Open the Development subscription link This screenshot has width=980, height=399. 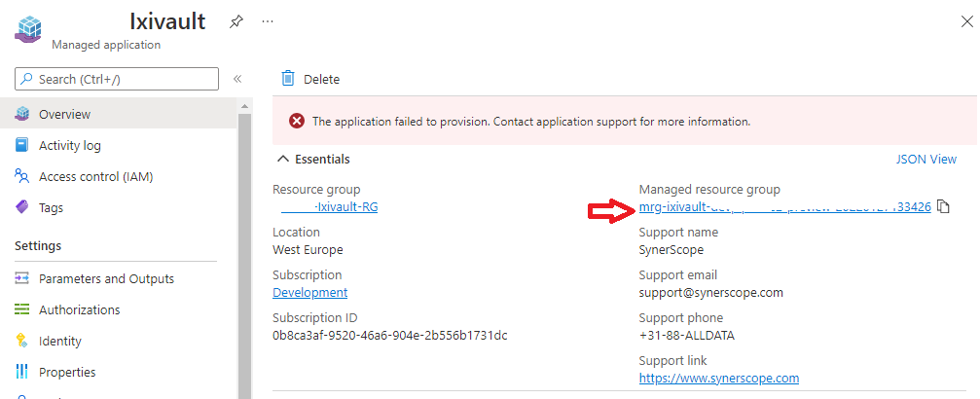tap(309, 293)
